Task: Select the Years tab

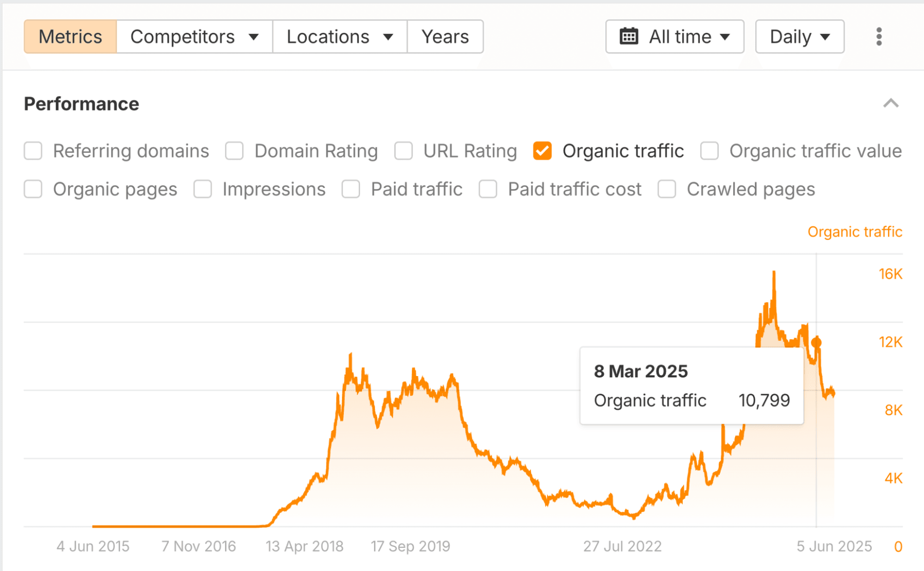Action: 445,36
